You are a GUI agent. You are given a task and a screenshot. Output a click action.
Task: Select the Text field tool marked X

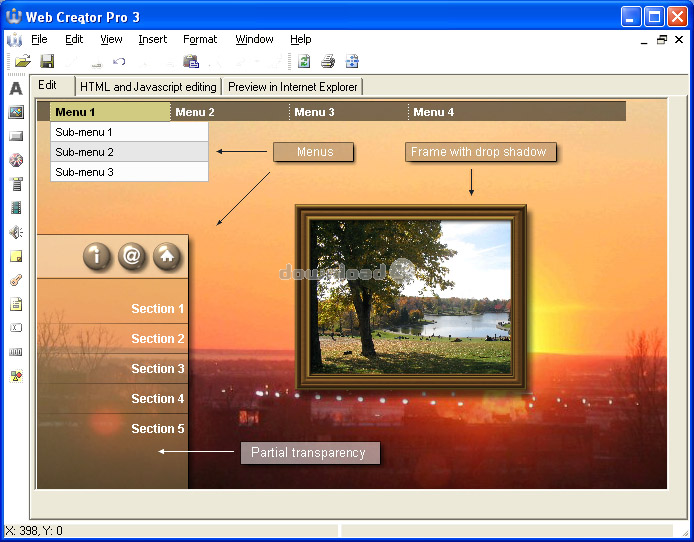(16, 328)
